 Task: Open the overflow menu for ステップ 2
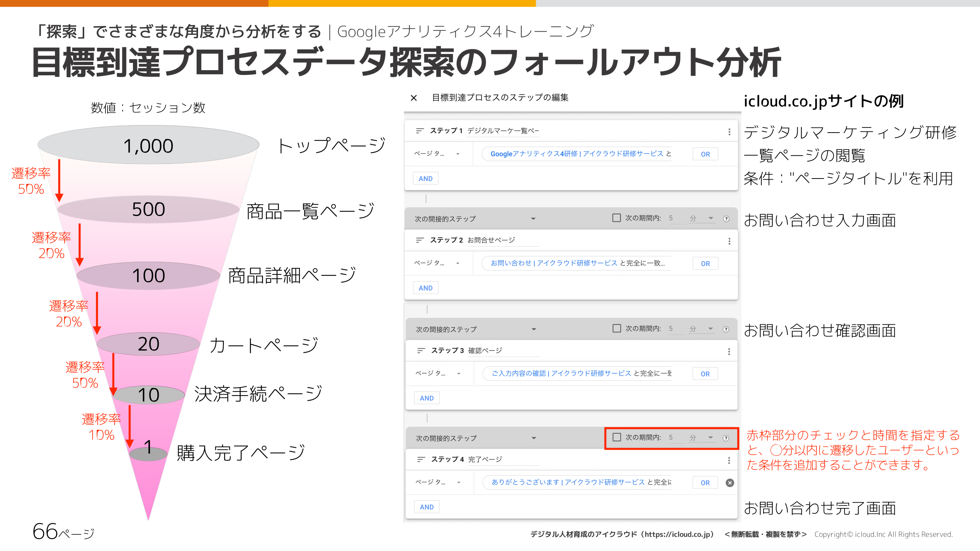[729, 240]
